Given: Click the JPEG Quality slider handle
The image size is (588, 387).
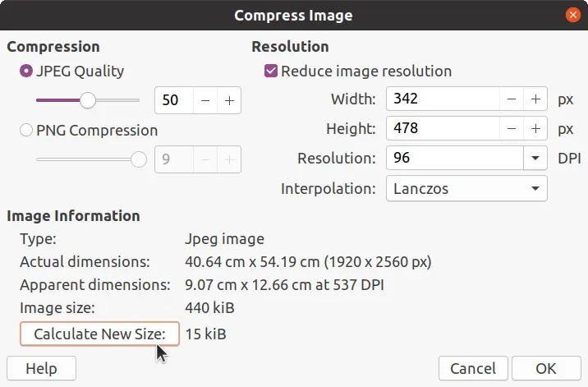Looking at the screenshot, I should [87, 100].
